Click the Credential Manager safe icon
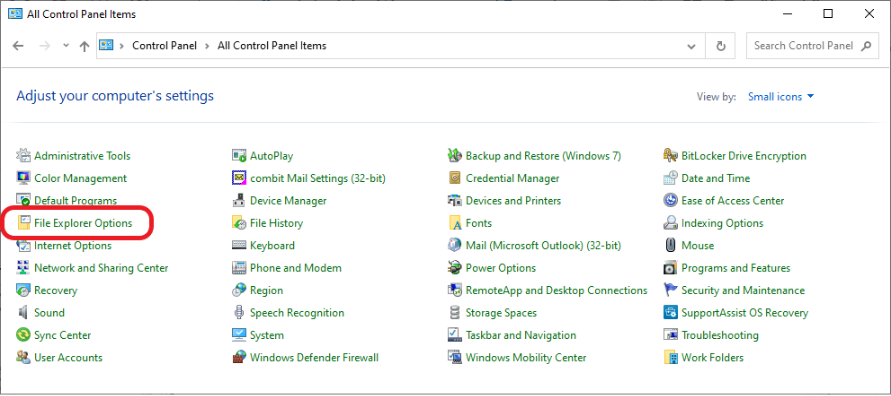The width and height of the screenshot is (891, 396). pos(454,178)
